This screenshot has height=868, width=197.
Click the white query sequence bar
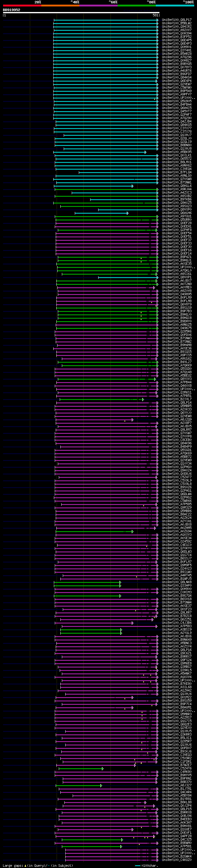tap(81, 13)
